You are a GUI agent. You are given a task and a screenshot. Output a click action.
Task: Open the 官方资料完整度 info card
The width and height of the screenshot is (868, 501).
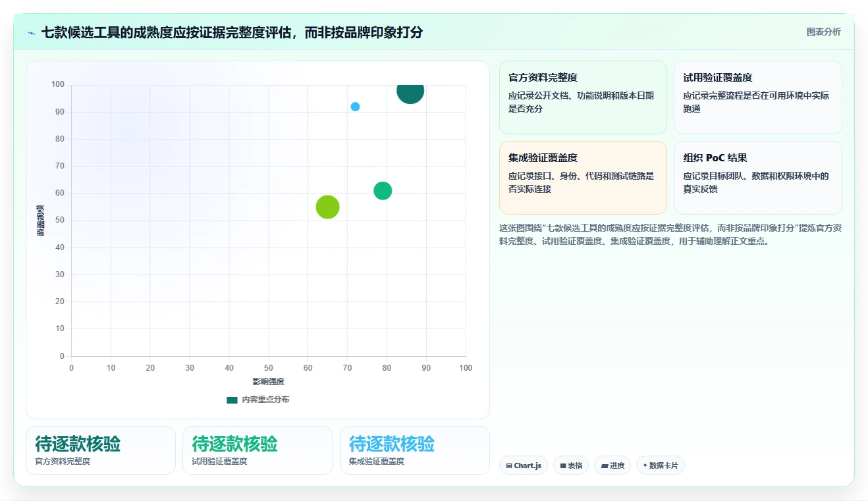click(583, 97)
